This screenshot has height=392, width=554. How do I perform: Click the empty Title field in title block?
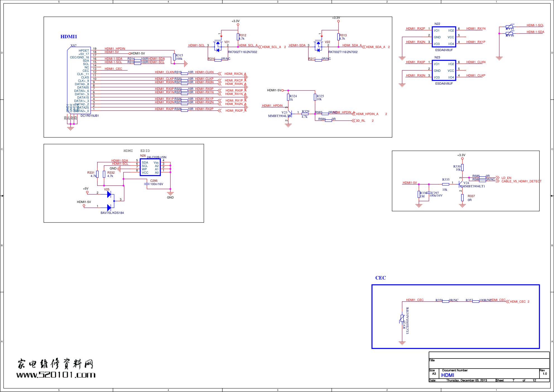[489, 364]
